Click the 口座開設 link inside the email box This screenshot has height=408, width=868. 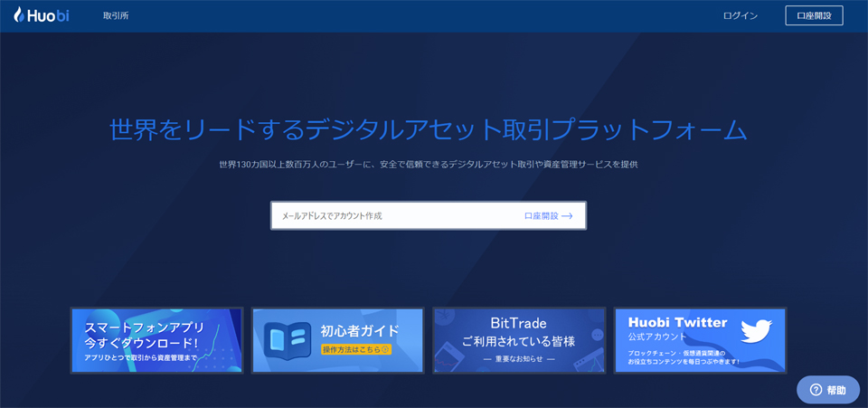542,216
